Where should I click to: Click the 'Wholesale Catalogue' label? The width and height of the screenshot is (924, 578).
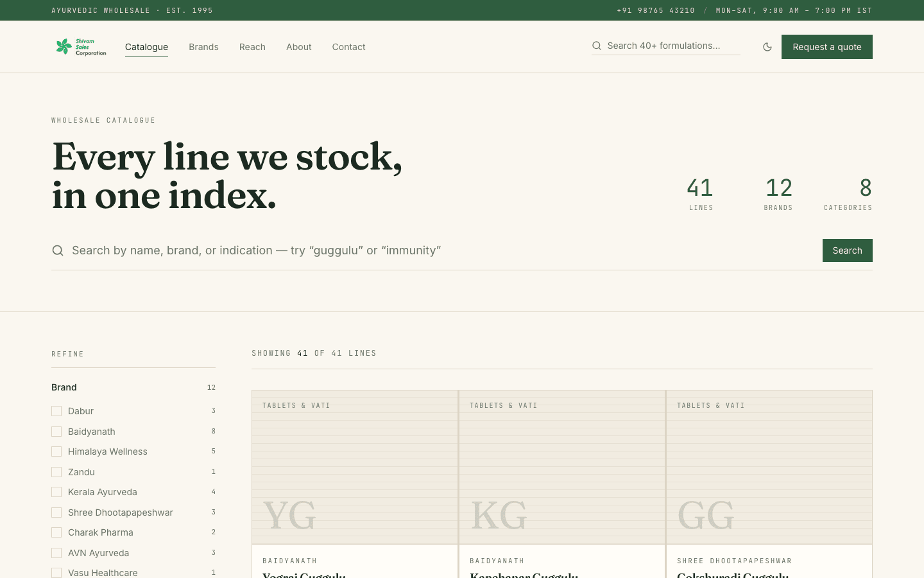click(x=103, y=120)
